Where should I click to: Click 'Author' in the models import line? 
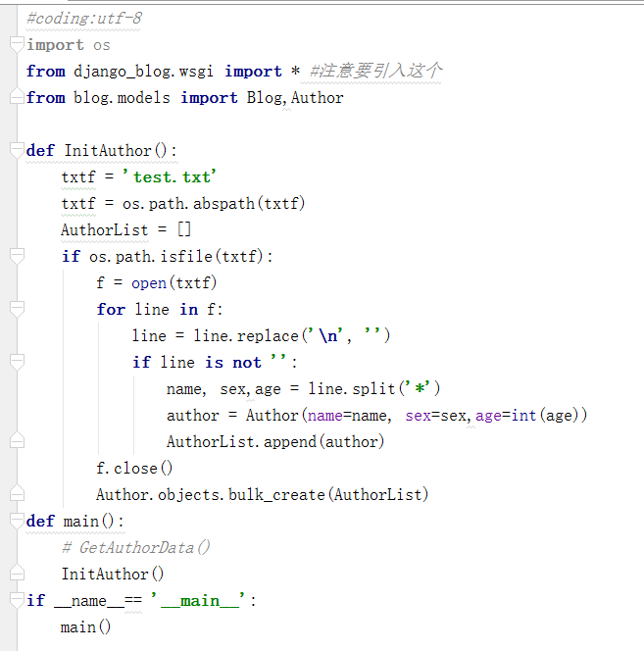pyautogui.click(x=318, y=98)
